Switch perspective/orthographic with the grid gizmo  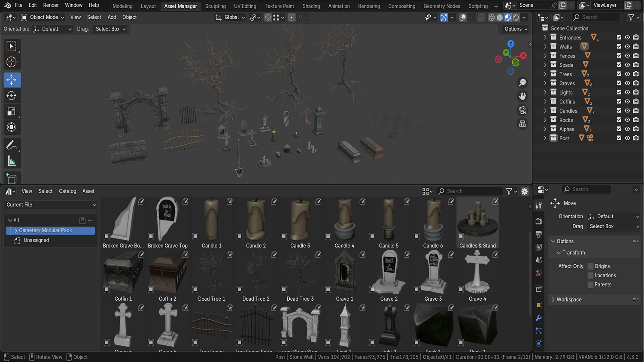coord(522,124)
